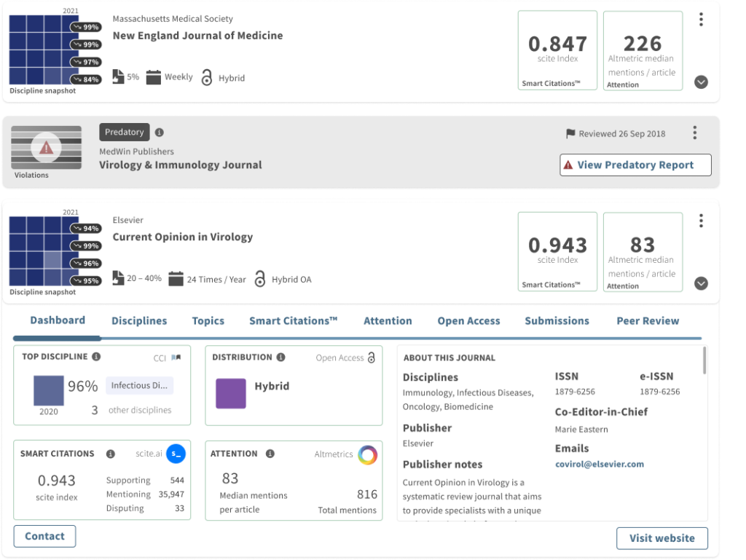Click info icon next to Smart Citations

(x=111, y=454)
